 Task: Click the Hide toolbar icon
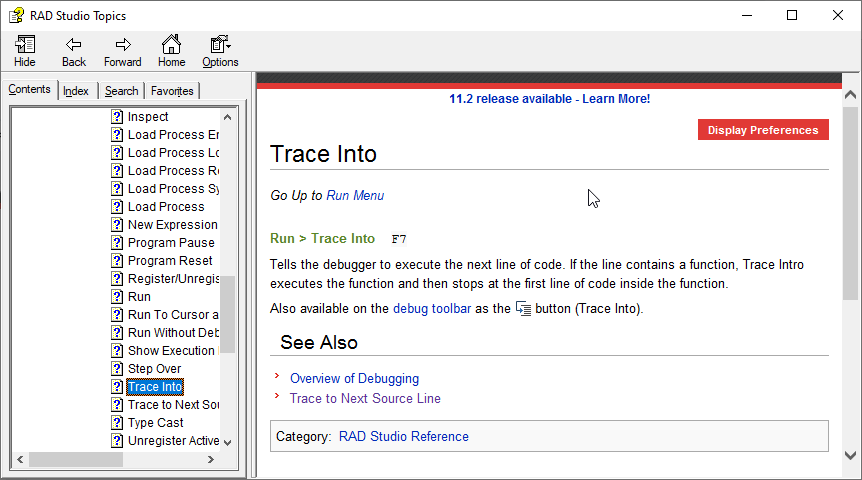click(x=25, y=45)
